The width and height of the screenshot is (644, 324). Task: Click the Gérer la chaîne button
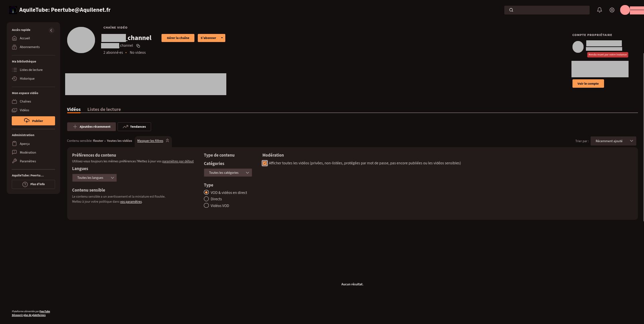coord(178,38)
